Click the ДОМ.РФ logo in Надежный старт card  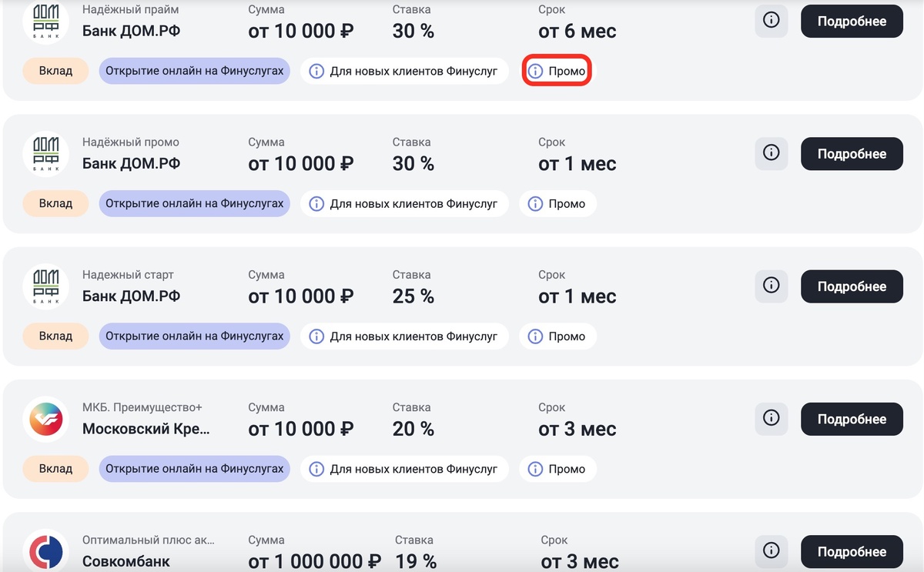pos(46,286)
